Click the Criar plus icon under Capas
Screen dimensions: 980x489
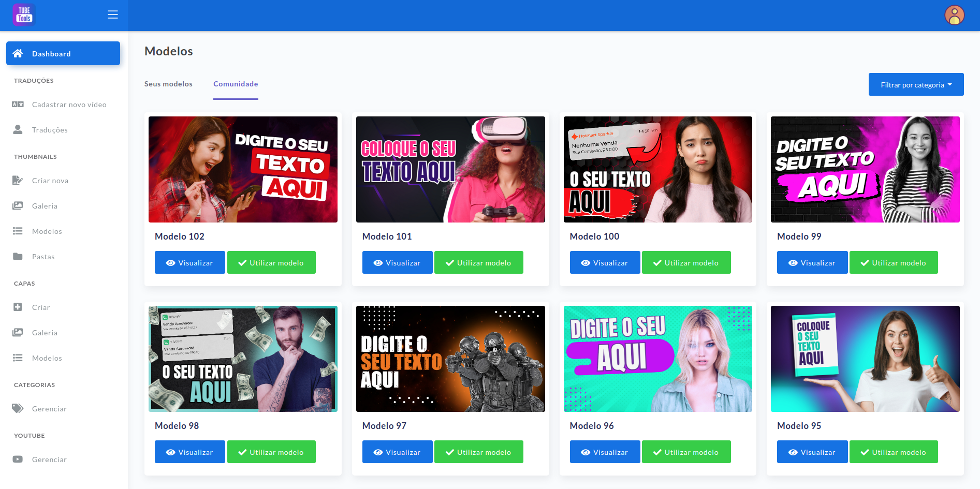click(17, 307)
